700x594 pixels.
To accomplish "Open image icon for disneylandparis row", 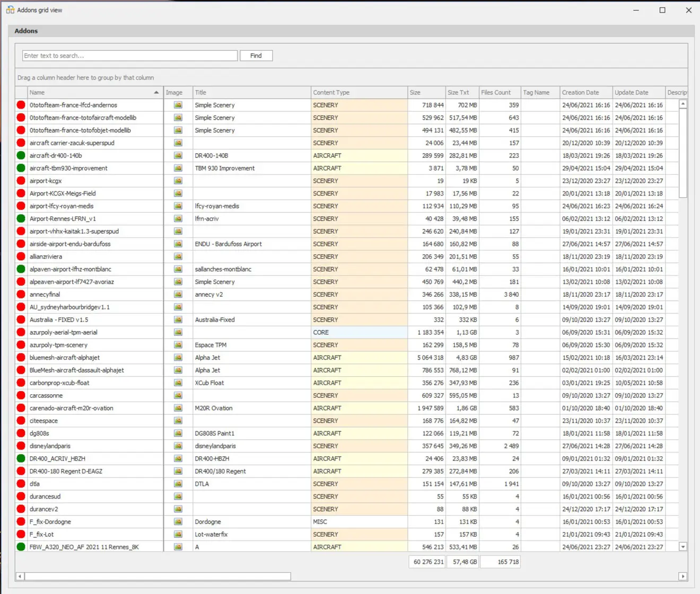I will pyautogui.click(x=178, y=446).
